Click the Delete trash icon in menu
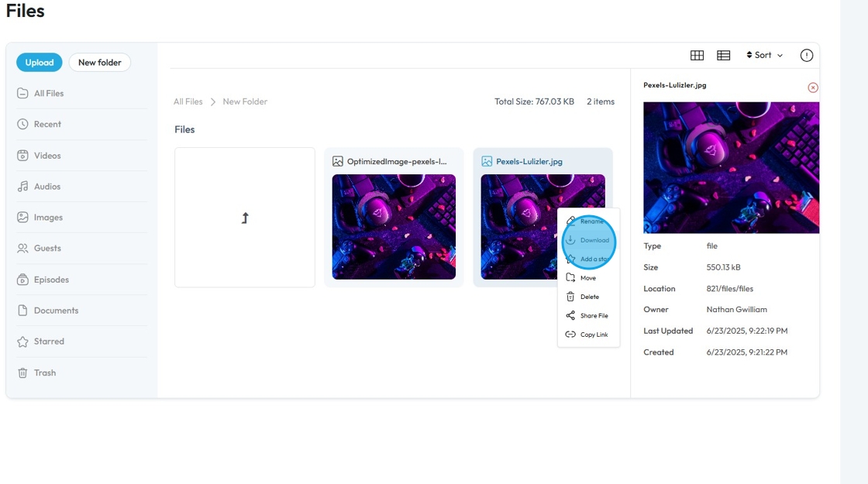The image size is (868, 484). click(570, 297)
